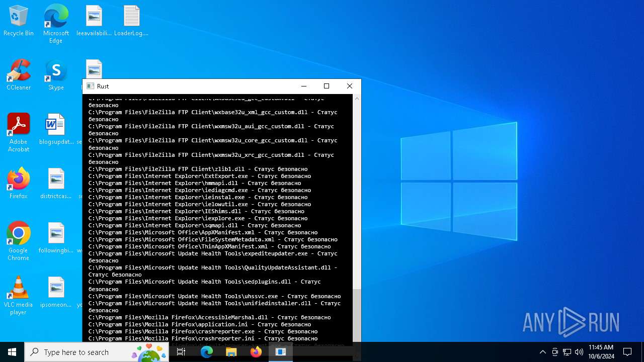The image size is (644, 362).
Task: Launch Google Chrome desktop shortcut
Action: (x=19, y=242)
